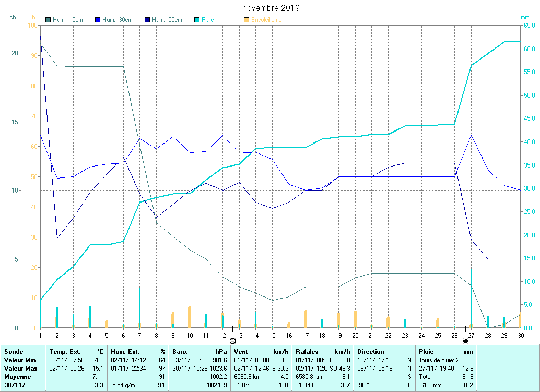Click the full moon icon below day 12
Viewport: 540px width, 392px height.
tap(232, 341)
